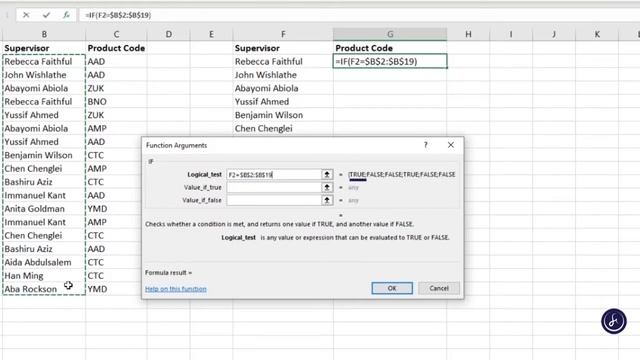Select column B header
Screen dimensions: 640x360
[44, 34]
